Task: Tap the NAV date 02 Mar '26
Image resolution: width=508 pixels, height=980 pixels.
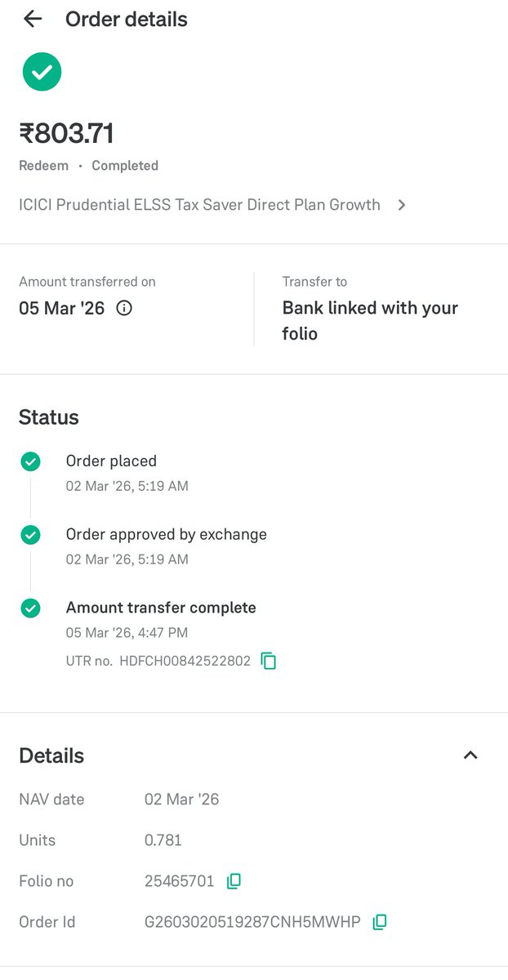Action: [x=182, y=800]
